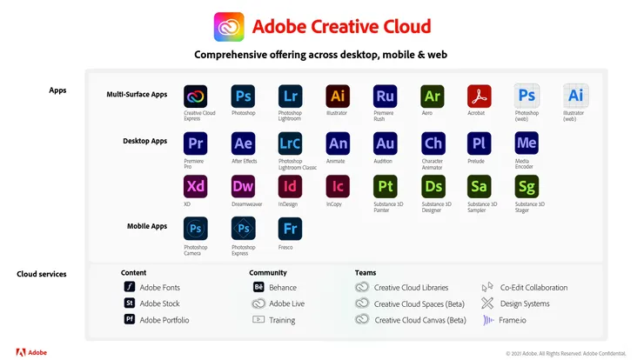This screenshot has width=644, height=360.
Task: Click the 'Teams' column heading
Action: [366, 272]
